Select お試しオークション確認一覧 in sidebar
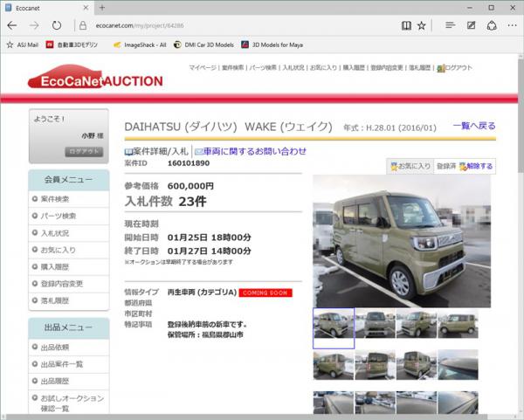 point(69,403)
